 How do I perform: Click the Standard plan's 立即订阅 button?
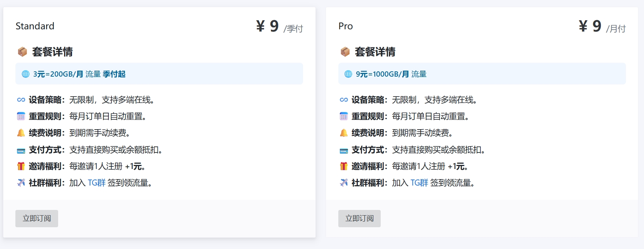[37, 219]
